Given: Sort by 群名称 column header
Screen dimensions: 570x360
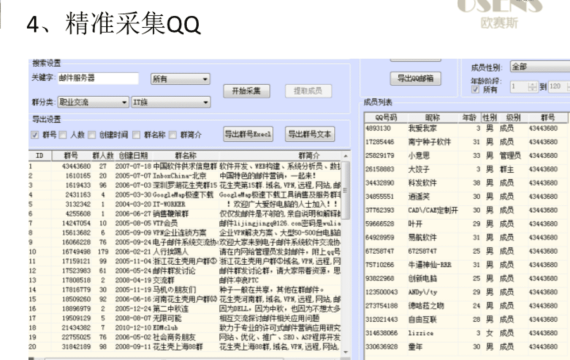Looking at the screenshot, I should (185, 156).
